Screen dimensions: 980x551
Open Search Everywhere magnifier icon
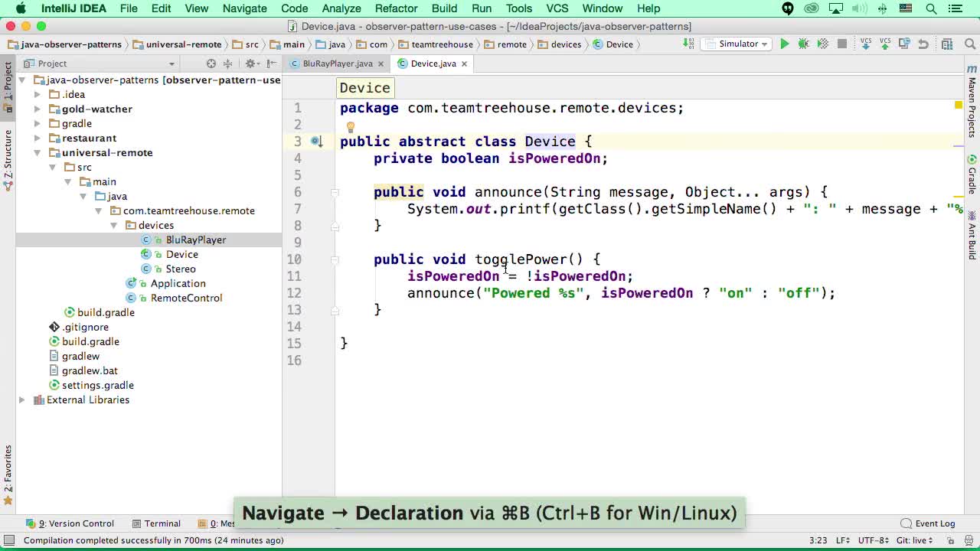click(x=969, y=44)
